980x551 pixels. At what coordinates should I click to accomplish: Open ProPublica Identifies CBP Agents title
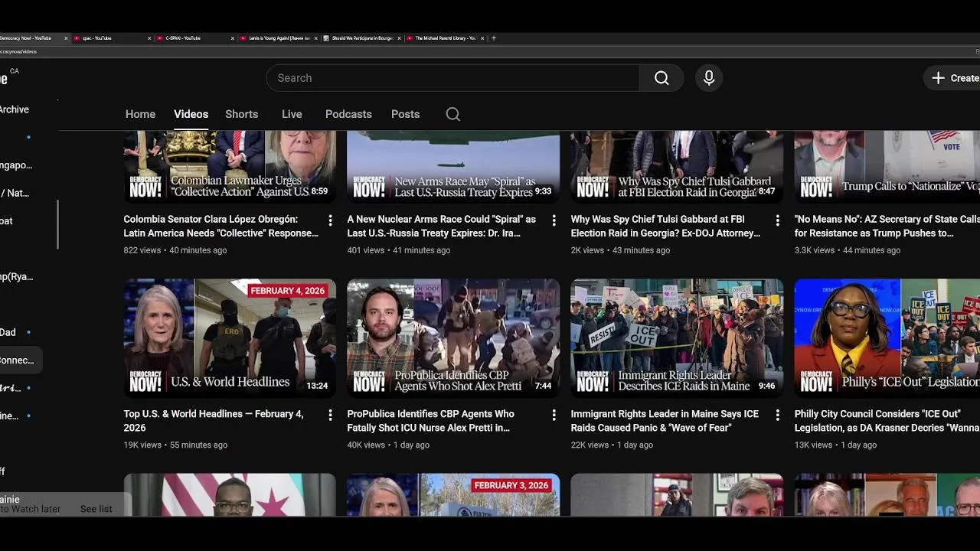[431, 420]
